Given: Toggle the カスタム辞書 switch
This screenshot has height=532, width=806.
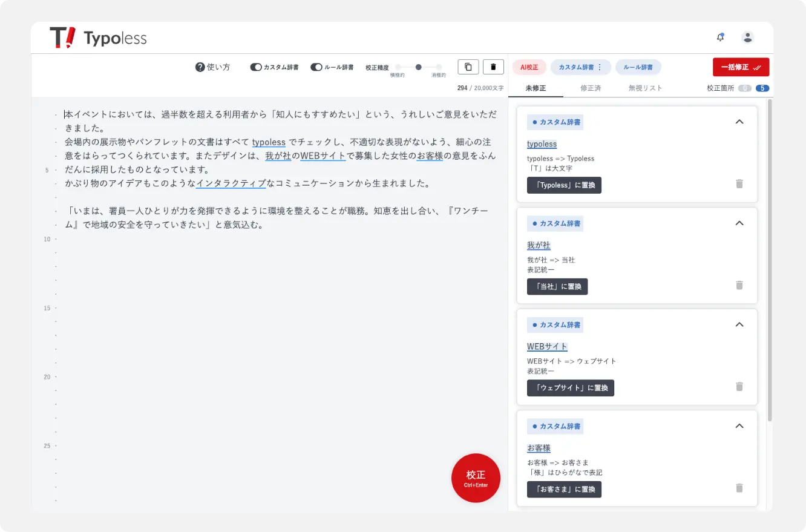Looking at the screenshot, I should point(256,67).
